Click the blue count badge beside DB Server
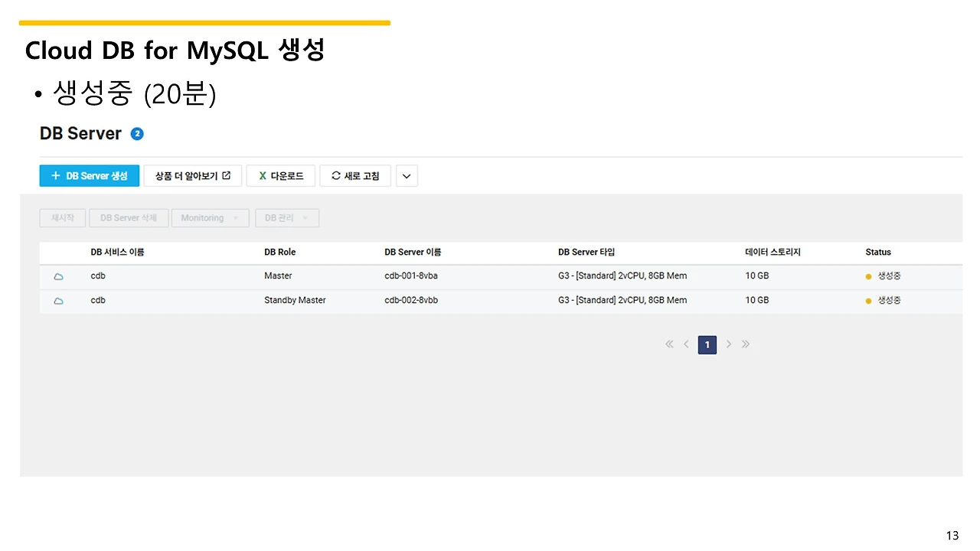 (137, 134)
